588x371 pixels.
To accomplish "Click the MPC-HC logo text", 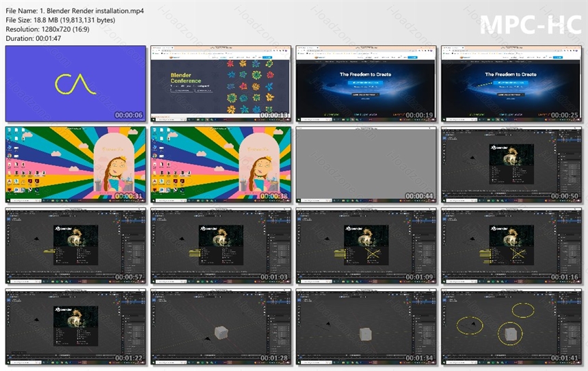I will 531,25.
